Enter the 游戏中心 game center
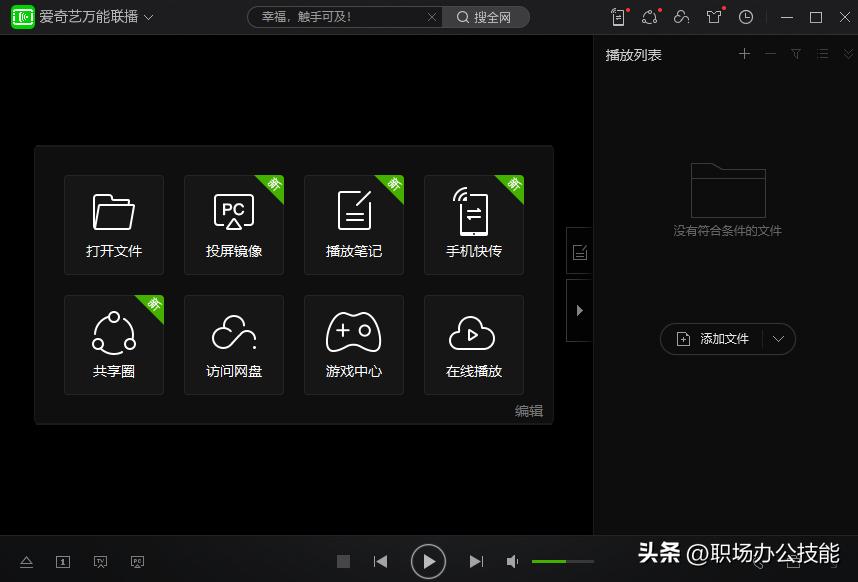This screenshot has width=858, height=582. coord(353,344)
